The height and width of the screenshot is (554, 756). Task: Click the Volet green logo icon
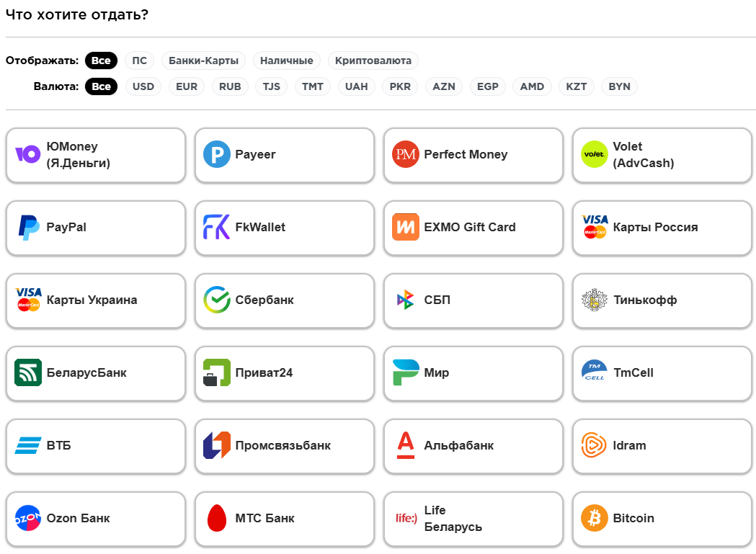point(595,154)
